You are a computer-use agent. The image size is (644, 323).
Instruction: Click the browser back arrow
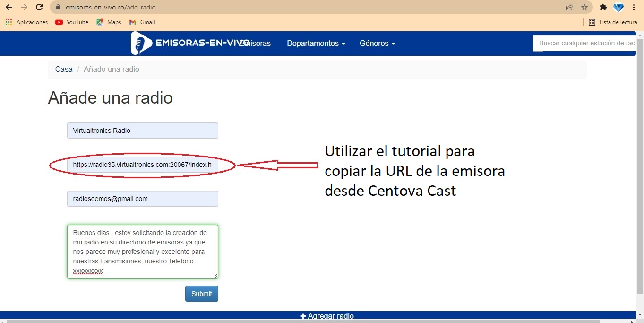[x=9, y=7]
